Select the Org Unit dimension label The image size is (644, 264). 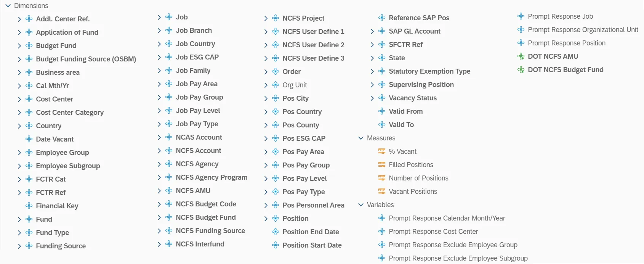click(295, 85)
